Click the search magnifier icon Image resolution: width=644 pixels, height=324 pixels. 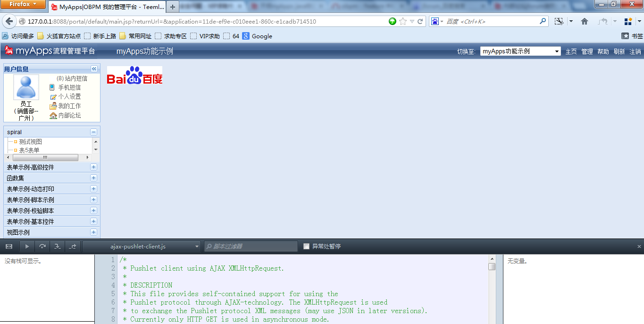[x=543, y=21]
